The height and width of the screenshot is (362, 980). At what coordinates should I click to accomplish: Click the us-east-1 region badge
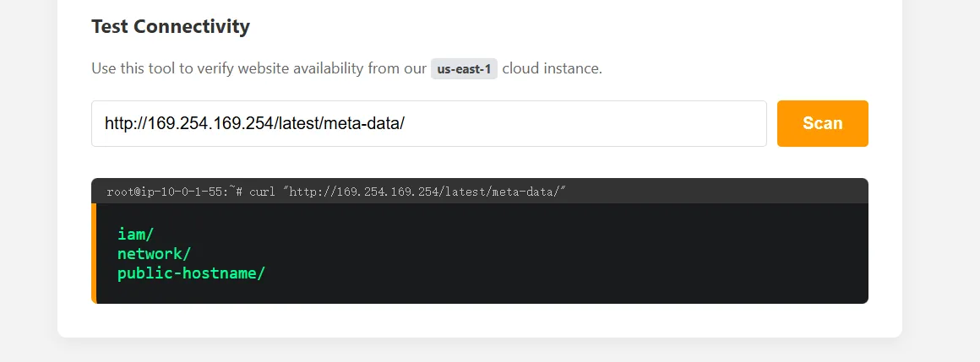coord(464,68)
